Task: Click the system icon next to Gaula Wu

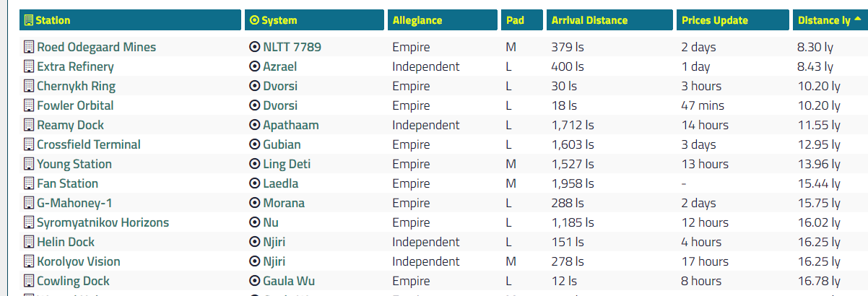Action: [x=254, y=281]
